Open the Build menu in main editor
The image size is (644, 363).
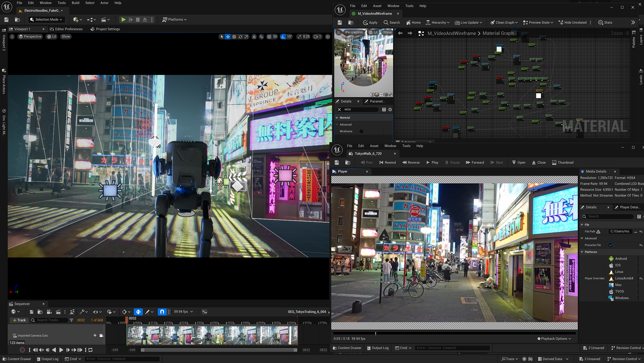(75, 3)
